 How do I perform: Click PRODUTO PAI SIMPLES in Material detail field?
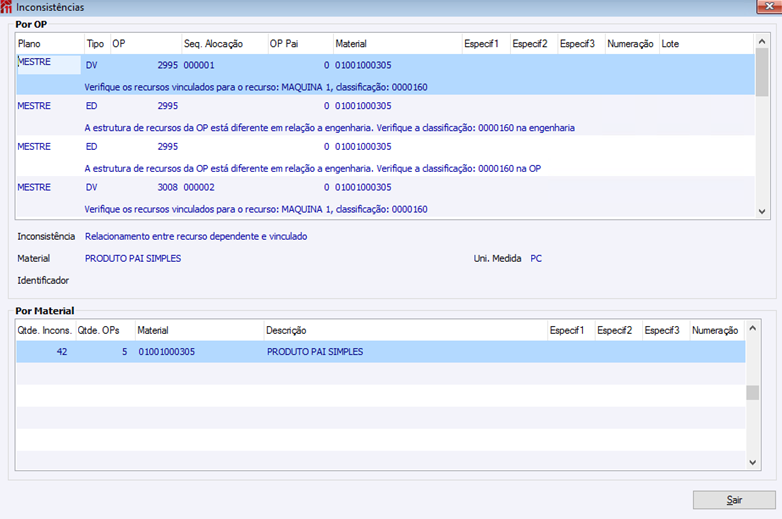(x=133, y=259)
